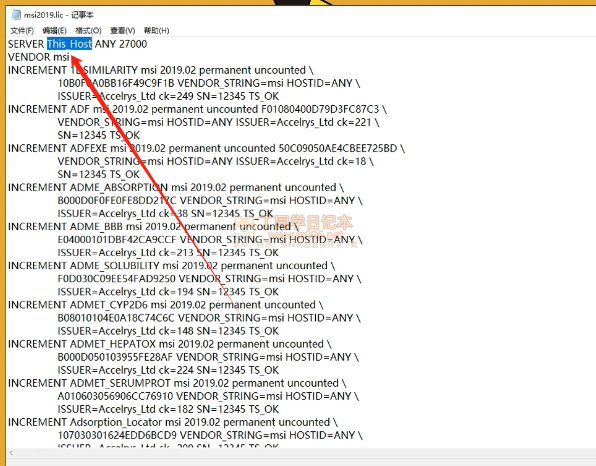Viewport: 596px width, 466px height.
Task: Click the 'INCREMENT ADMET_CYP2D6' line
Action: click(x=166, y=305)
